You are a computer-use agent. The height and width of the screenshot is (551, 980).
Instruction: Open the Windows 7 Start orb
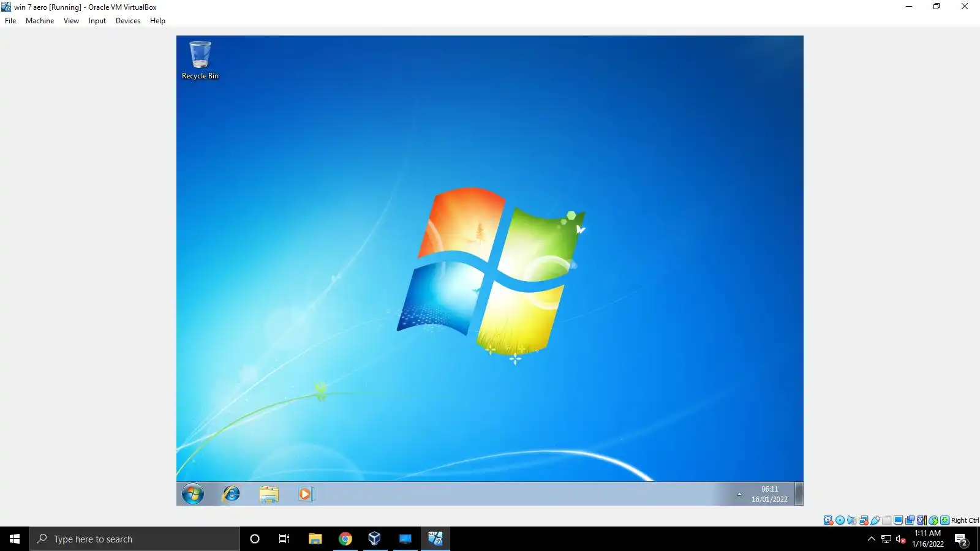pos(192,493)
